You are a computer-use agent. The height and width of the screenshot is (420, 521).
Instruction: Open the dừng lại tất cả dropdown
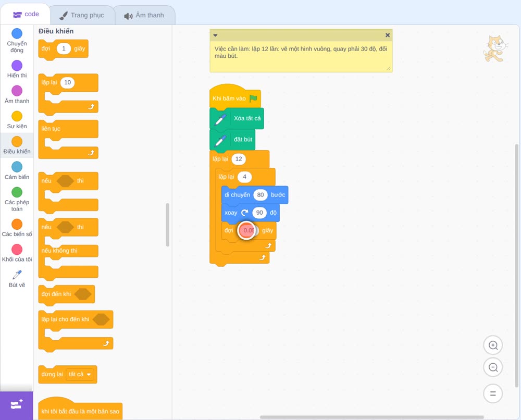[x=80, y=374]
